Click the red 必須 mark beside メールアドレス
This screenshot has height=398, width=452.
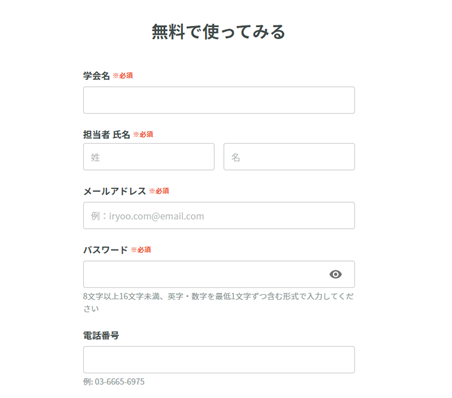point(159,191)
